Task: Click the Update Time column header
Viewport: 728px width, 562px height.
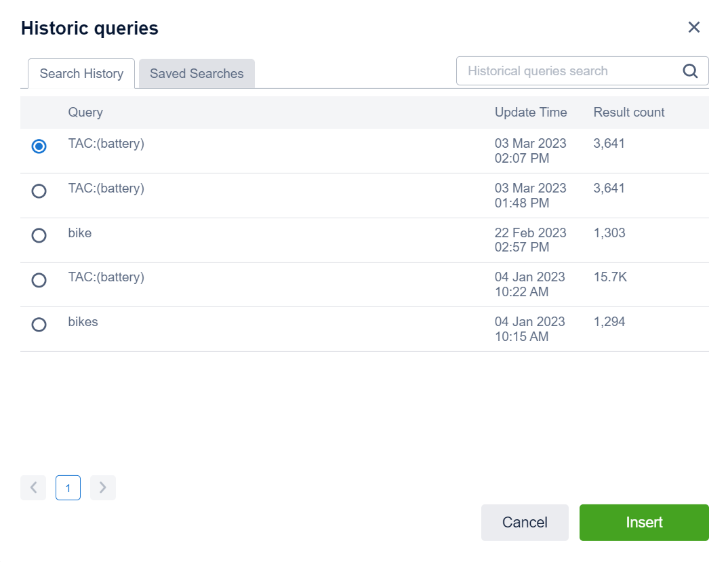Action: [531, 113]
